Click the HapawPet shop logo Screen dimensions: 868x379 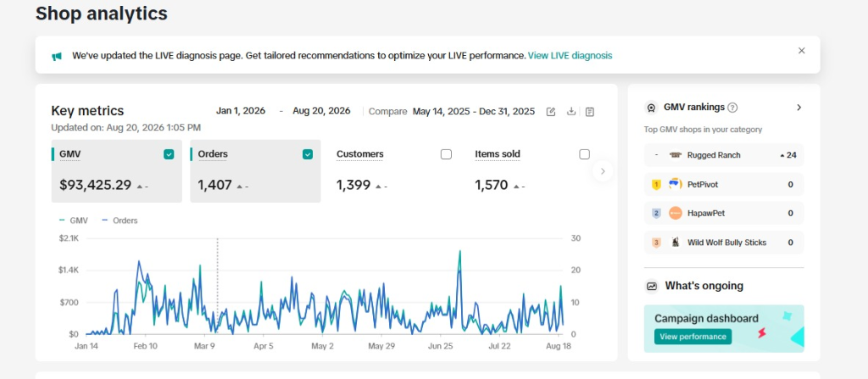coord(676,214)
